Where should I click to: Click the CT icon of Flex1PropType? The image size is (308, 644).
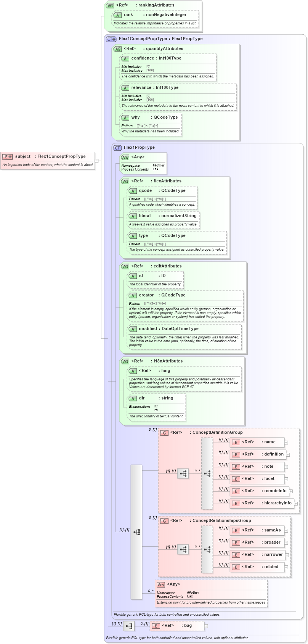(x=118, y=148)
